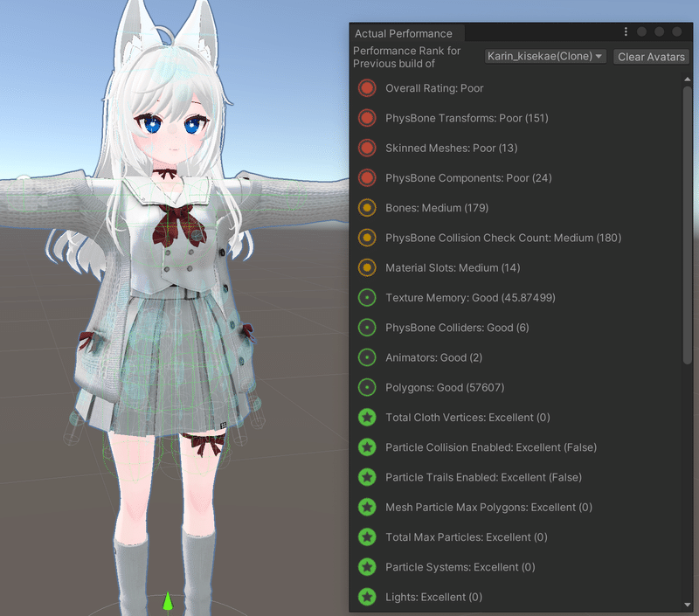Click the PhysBone Colliders: Good rating icon
Viewport: 699px width, 616px height.
click(x=368, y=327)
